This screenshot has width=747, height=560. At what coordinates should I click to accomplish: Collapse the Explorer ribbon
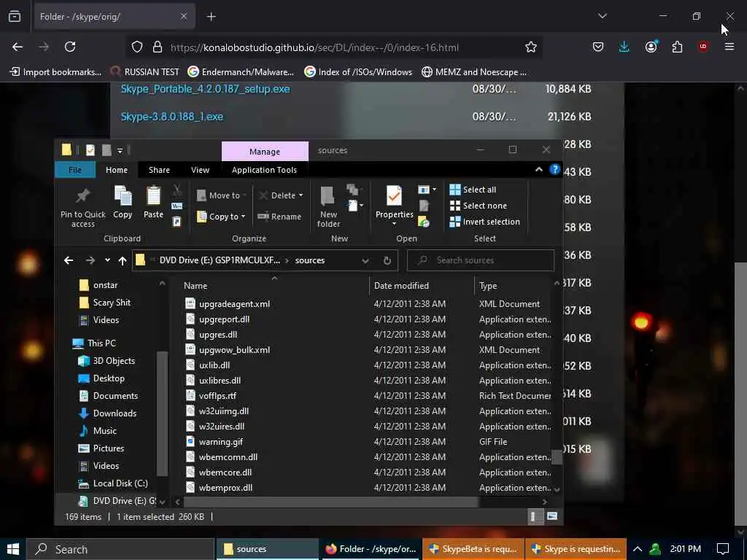[x=539, y=169]
